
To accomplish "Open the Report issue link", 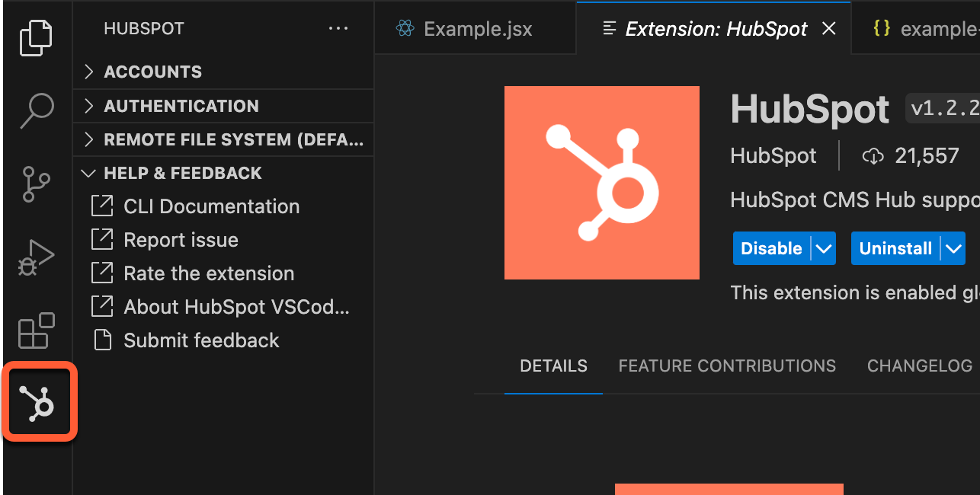I will pos(181,240).
